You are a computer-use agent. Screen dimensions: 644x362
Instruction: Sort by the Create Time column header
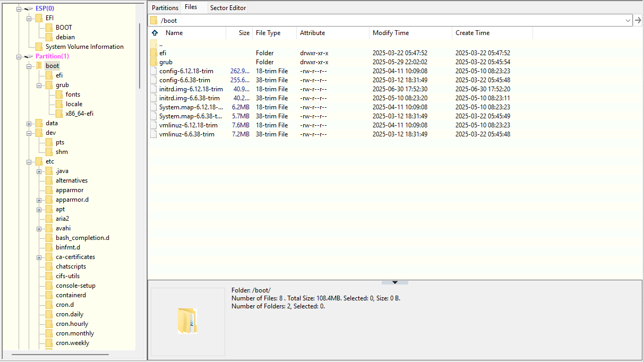(x=492, y=33)
